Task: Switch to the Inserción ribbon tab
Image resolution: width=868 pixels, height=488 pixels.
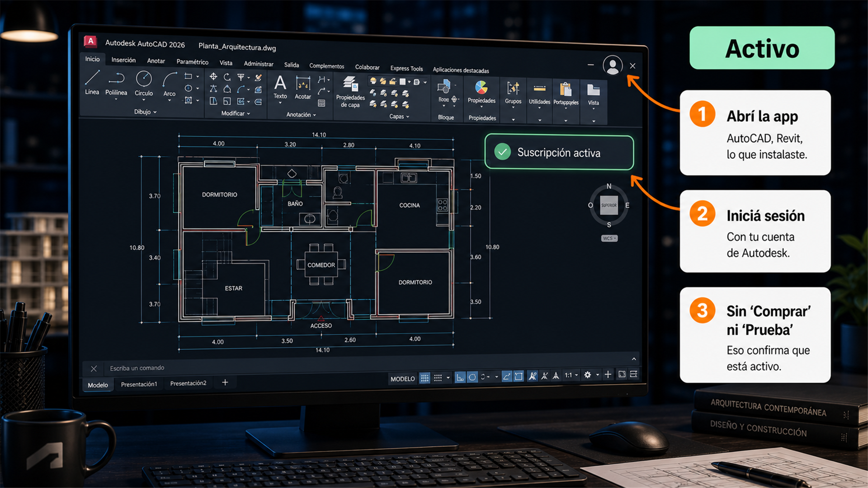Action: (x=123, y=60)
